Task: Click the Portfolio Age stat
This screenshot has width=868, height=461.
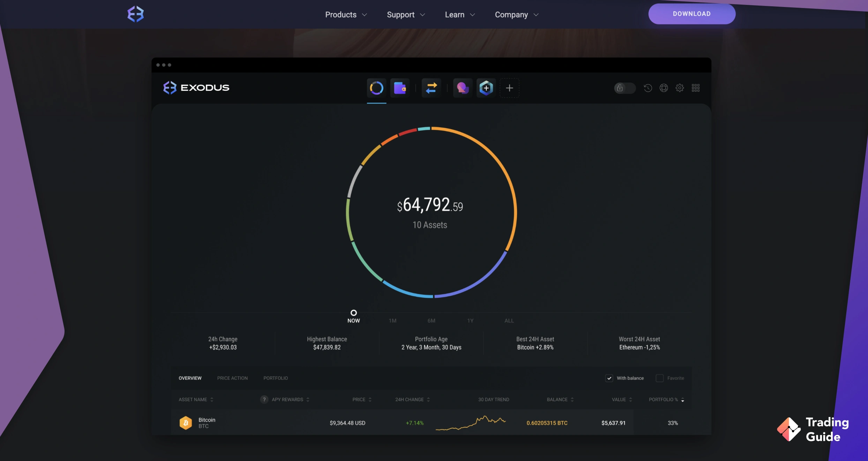Action: tap(431, 343)
